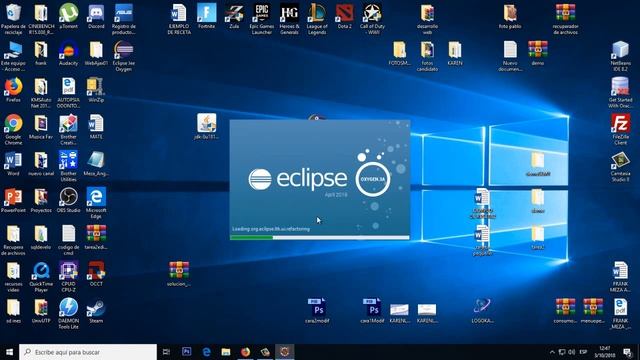Select the PowerPoint desktop shortcut
Screen dimensions: 640x360
pos(13,200)
